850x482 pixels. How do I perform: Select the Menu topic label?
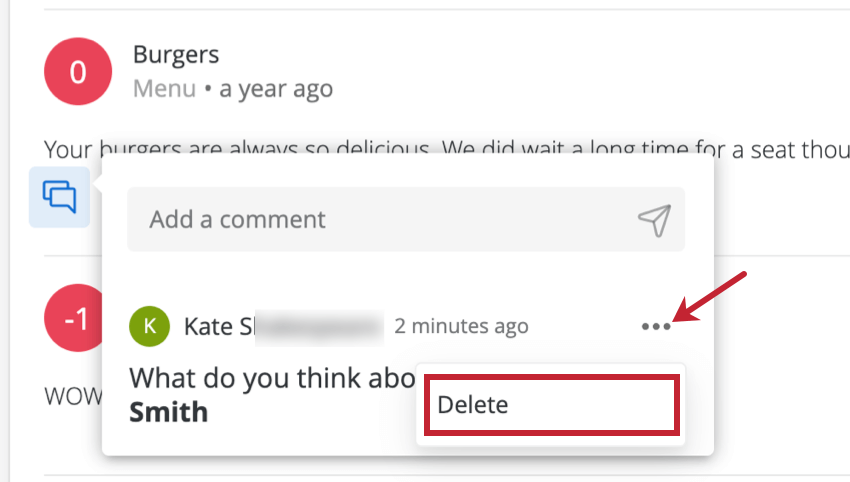click(x=164, y=89)
